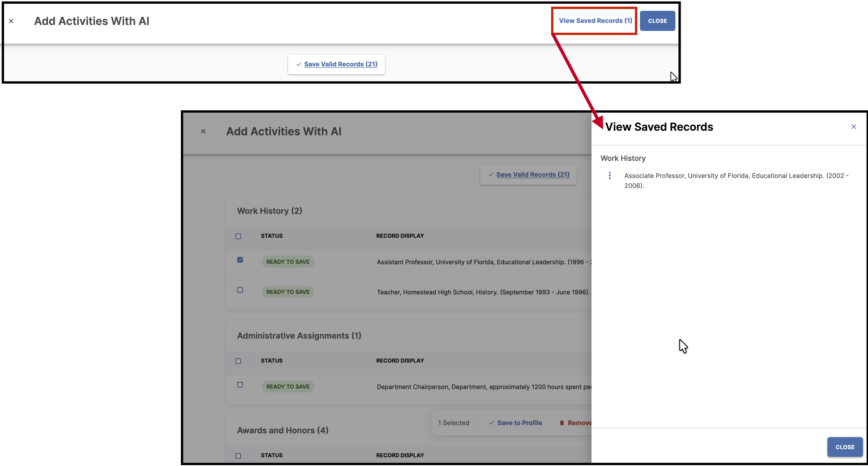Image resolution: width=868 pixels, height=466 pixels.
Task: Click Awards and Honors (4) section heading
Action: pyautogui.click(x=283, y=430)
